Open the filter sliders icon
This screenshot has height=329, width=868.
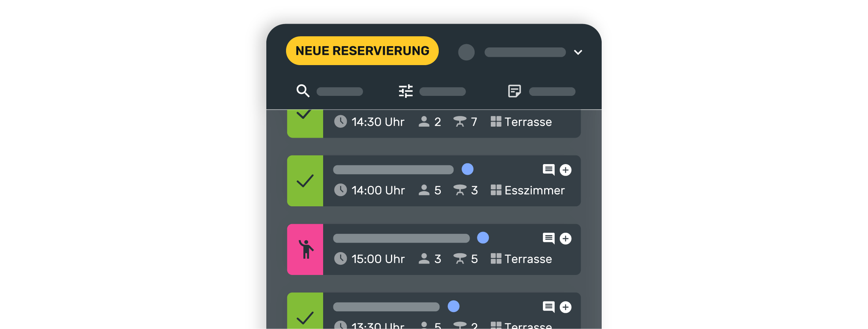coord(406,91)
